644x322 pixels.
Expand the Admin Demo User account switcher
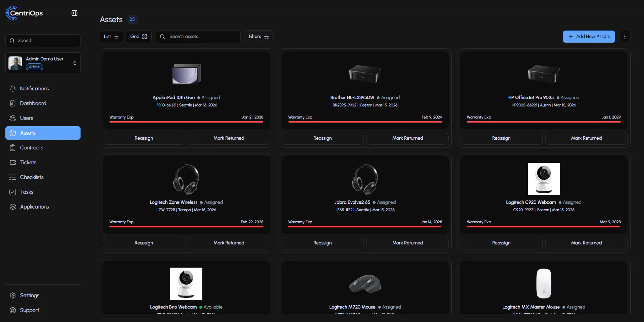[75, 63]
